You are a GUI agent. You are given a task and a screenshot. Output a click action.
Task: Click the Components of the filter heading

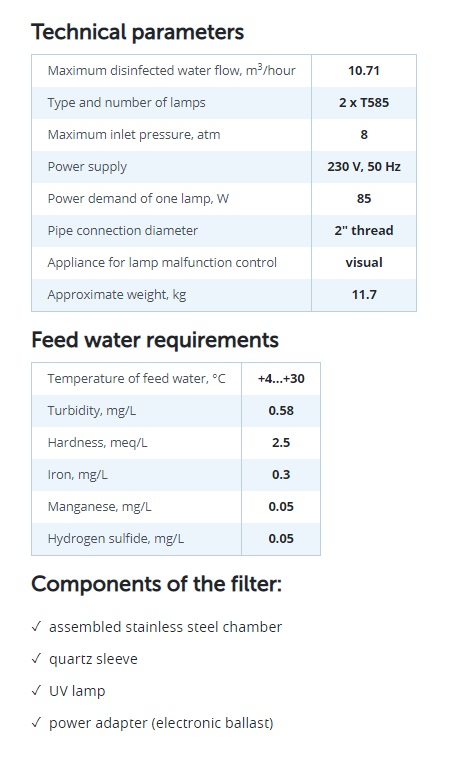(157, 584)
